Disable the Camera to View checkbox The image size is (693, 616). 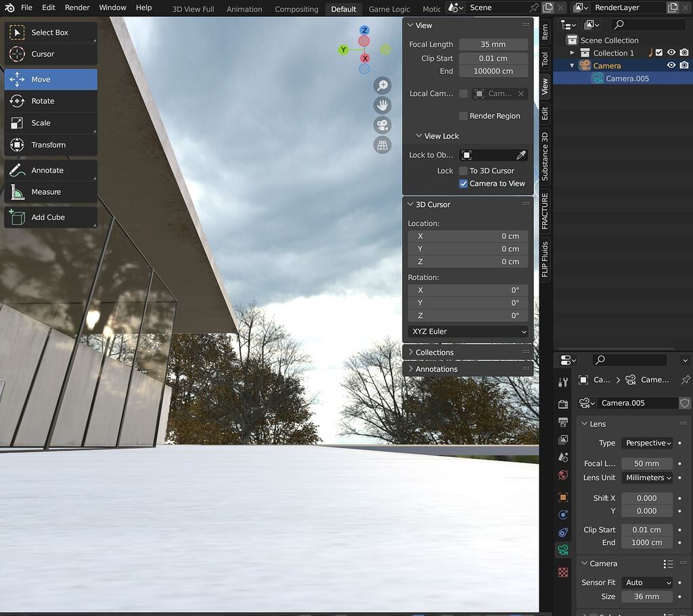click(464, 183)
